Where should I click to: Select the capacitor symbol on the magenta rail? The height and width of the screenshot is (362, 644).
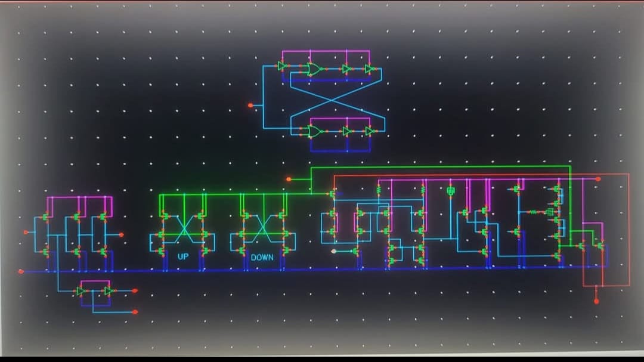coord(450,191)
